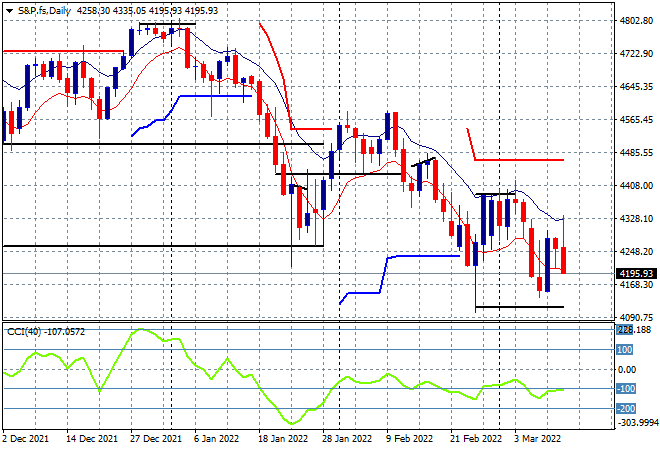Viewport: 660px width, 450px height.
Task: Click the 28 Jan 2022 date label
Action: pos(347,439)
